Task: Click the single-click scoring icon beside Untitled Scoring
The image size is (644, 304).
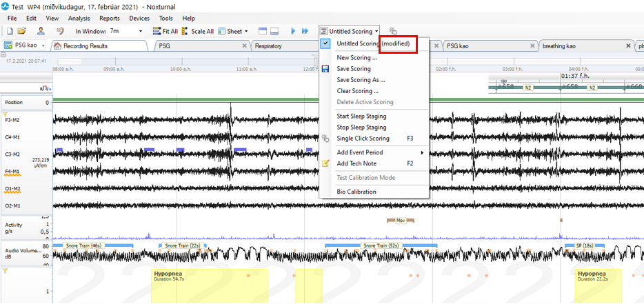Action: pyautogui.click(x=393, y=31)
